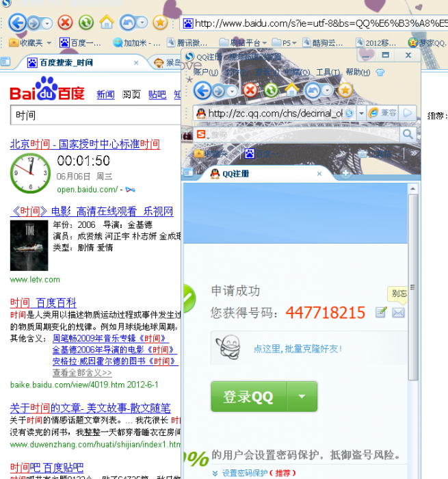Image resolution: width=448 pixels, height=479 pixels.
Task: Open a new tab with the plus button in QQ注册 window
Action: [345, 173]
